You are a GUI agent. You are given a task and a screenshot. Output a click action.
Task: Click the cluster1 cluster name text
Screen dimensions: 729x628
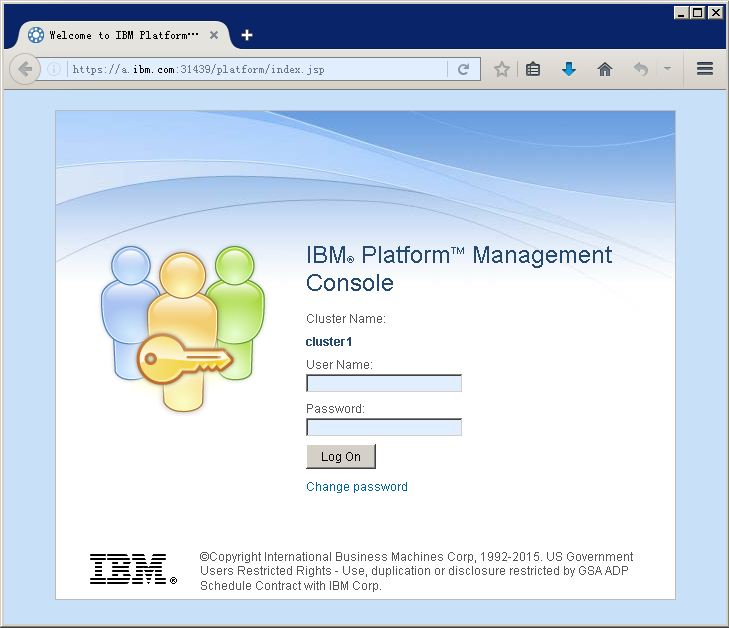click(329, 342)
